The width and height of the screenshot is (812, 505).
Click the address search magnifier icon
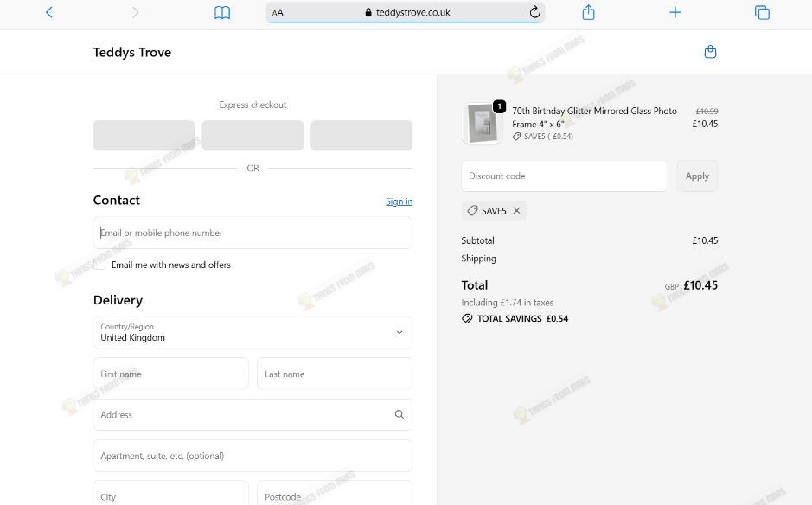click(x=400, y=414)
